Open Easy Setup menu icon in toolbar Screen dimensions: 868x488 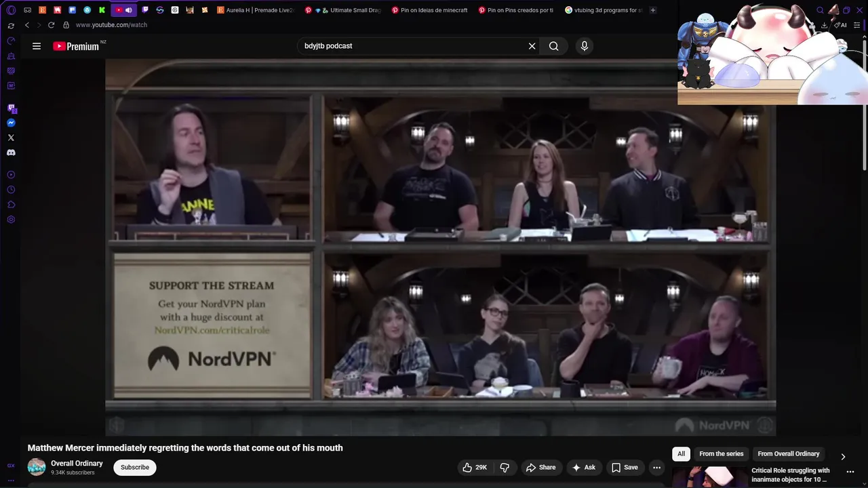(857, 25)
